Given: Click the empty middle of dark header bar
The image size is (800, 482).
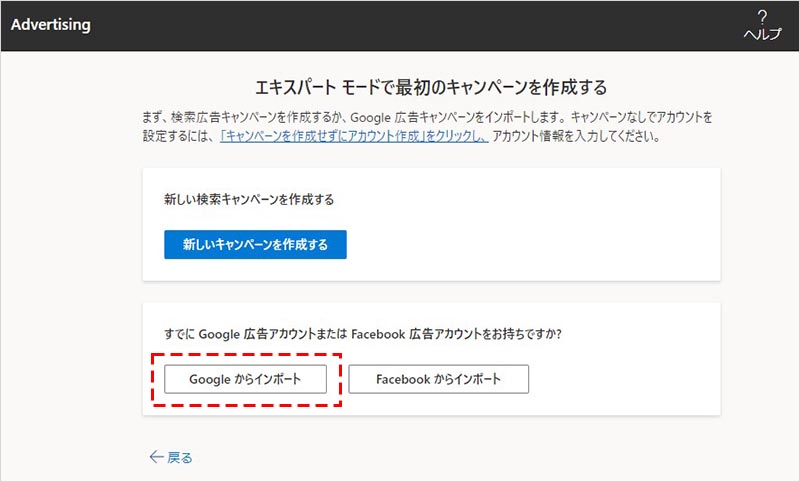Looking at the screenshot, I should (400, 25).
